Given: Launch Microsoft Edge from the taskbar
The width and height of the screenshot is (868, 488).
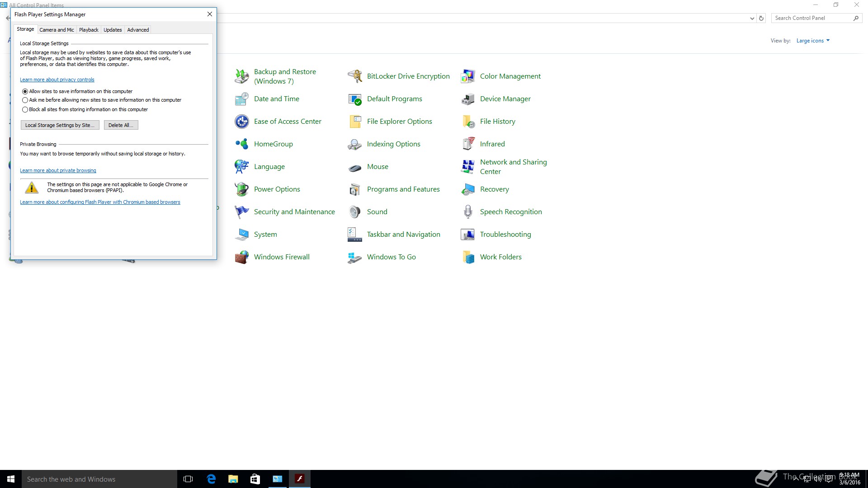Looking at the screenshot, I should click(211, 479).
